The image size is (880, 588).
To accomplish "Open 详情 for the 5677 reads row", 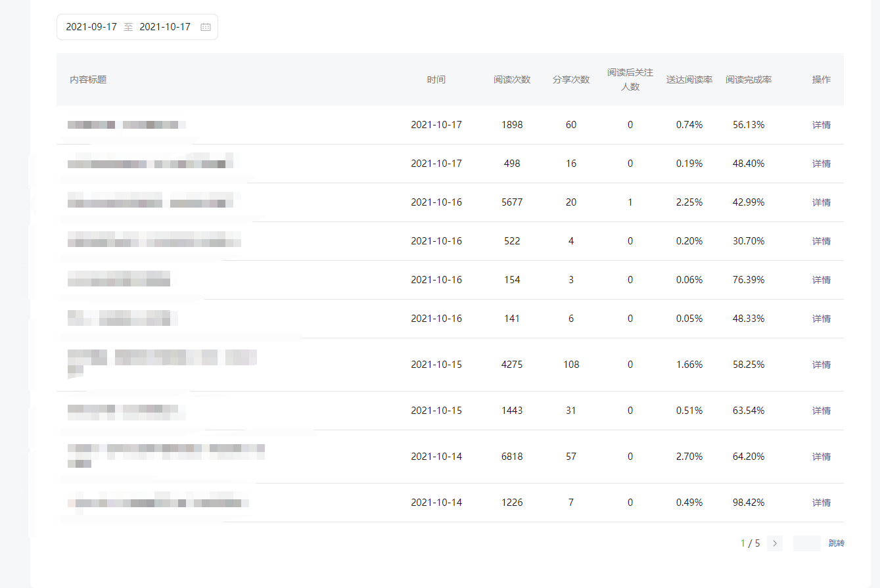I will (x=821, y=202).
